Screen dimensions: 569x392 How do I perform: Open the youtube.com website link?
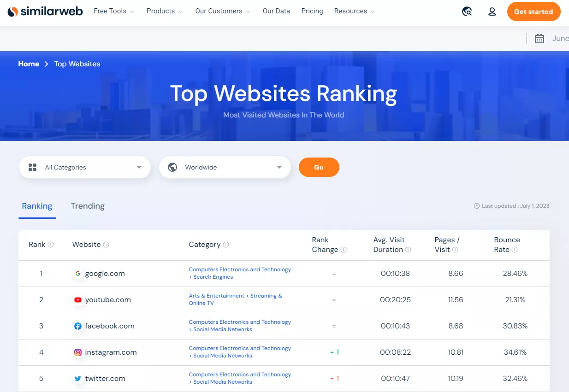pos(108,300)
